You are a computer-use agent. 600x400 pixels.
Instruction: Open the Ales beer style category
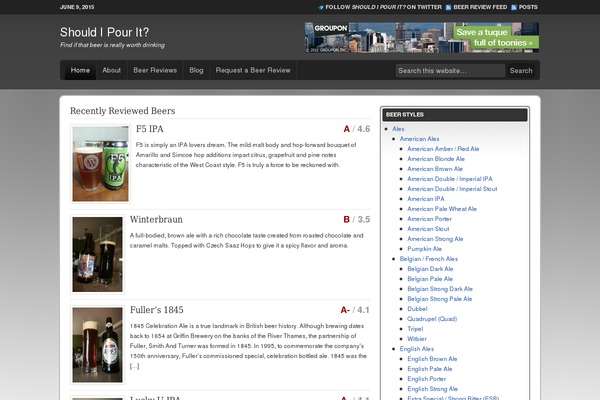click(x=398, y=129)
